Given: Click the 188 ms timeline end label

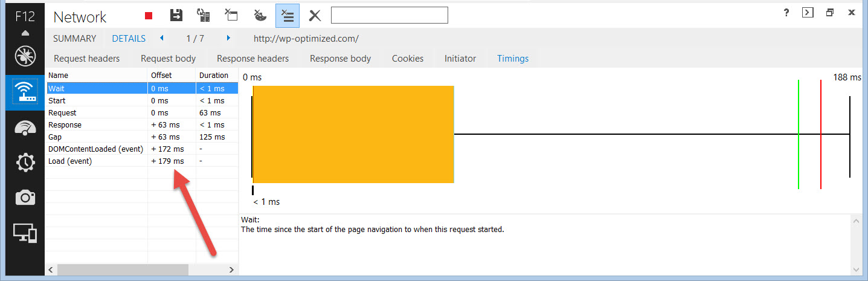Looking at the screenshot, I should coord(847,77).
